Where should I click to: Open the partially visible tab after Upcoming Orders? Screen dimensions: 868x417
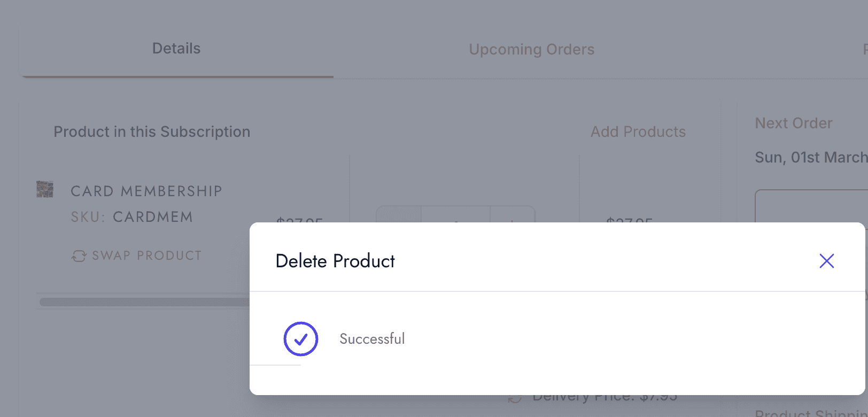coord(865,49)
